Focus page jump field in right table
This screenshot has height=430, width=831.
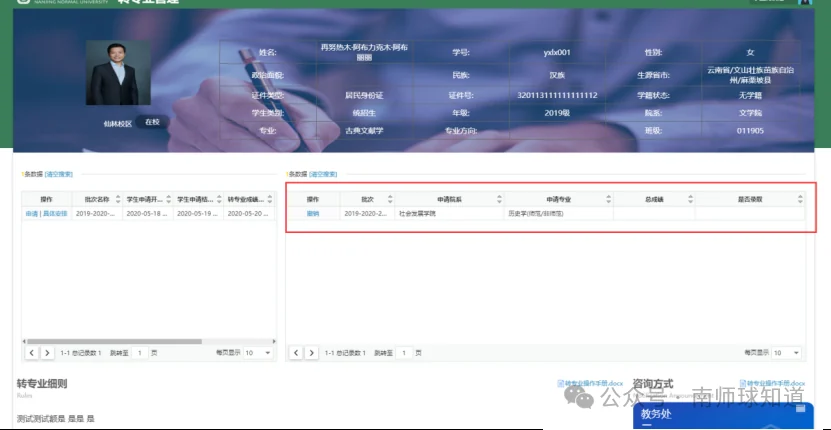[x=404, y=353]
